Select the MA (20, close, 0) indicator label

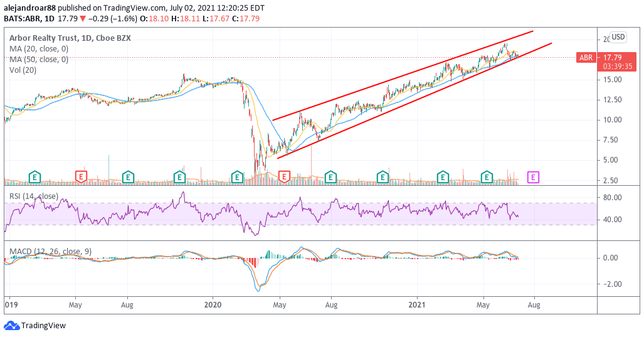pos(39,48)
